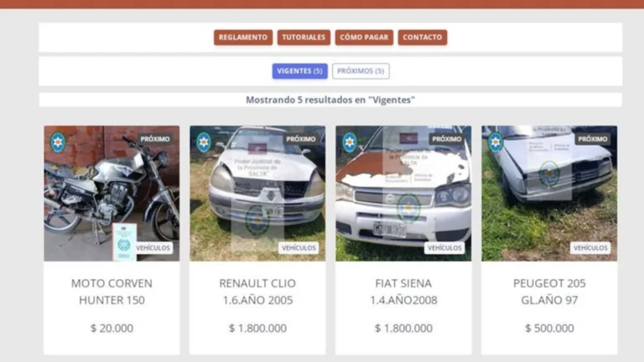Click PRÓXIMO tag on the Moto Corven card
The width and height of the screenshot is (644, 362).
(155, 139)
